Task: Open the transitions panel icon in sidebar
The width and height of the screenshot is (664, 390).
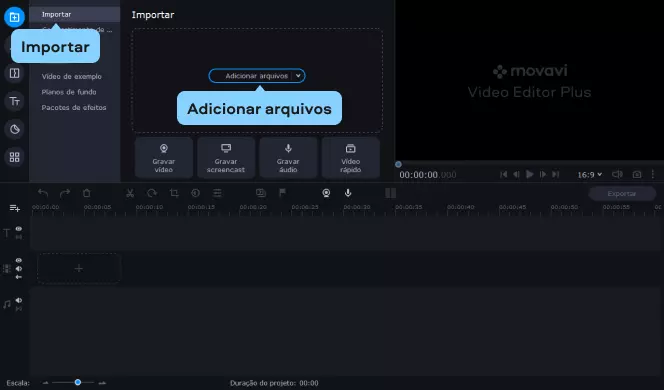Action: 14,73
